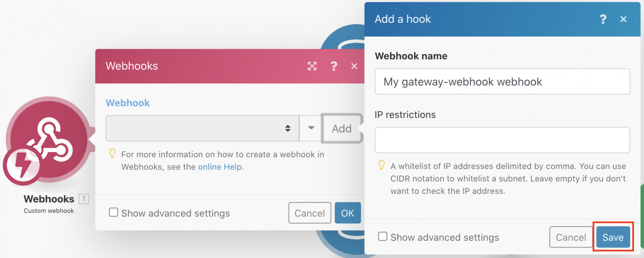
Task: Close the Webhooks dialog
Action: coord(354,66)
